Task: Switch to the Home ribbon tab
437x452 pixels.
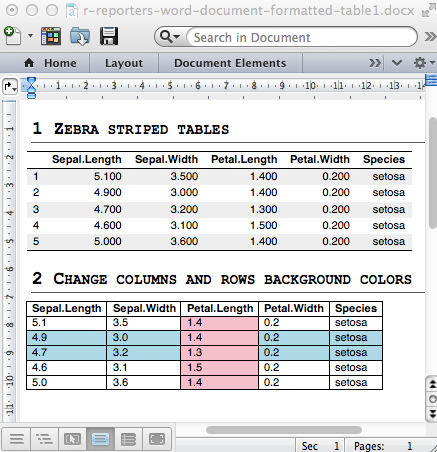Action: click(x=50, y=63)
